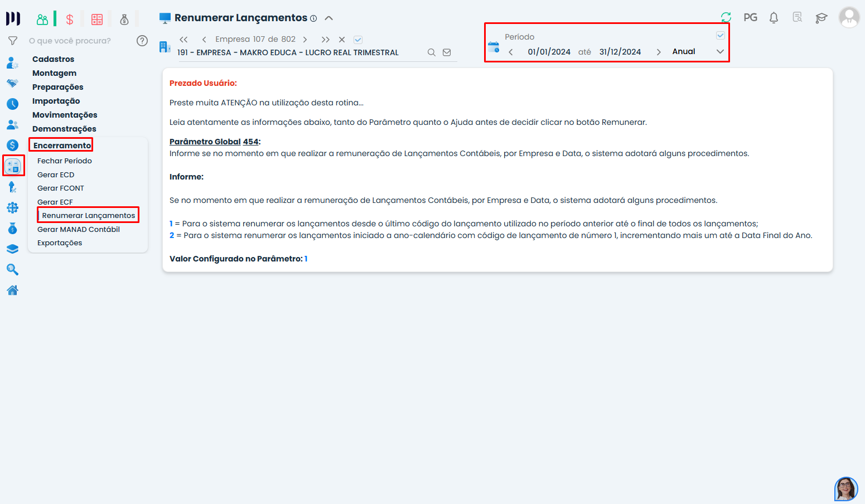Viewport: 865px width, 504px height.
Task: Open the notifications bell
Action: (x=774, y=18)
